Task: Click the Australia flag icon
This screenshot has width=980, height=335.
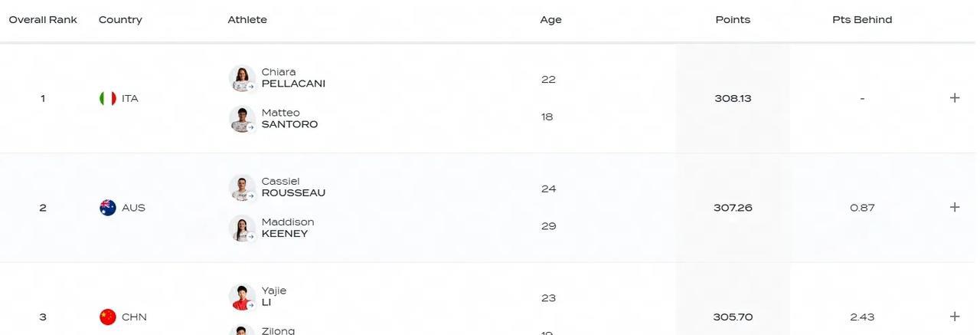Action: [108, 208]
